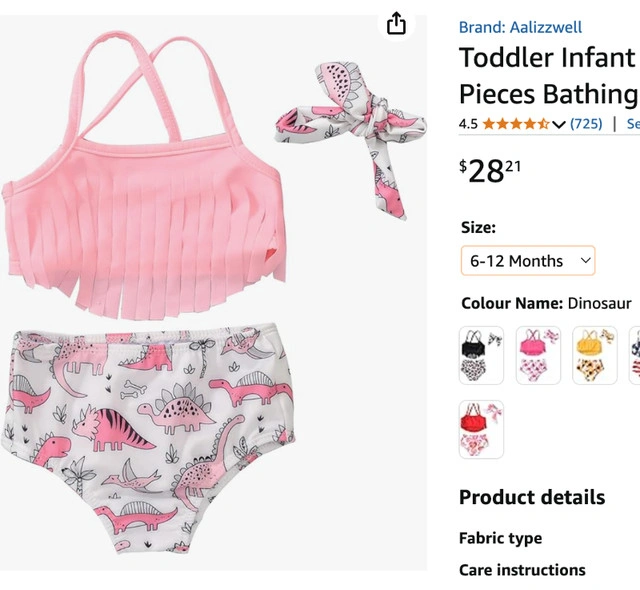
Task: Choose the yellow top swimsuit swatch
Action: tap(595, 355)
